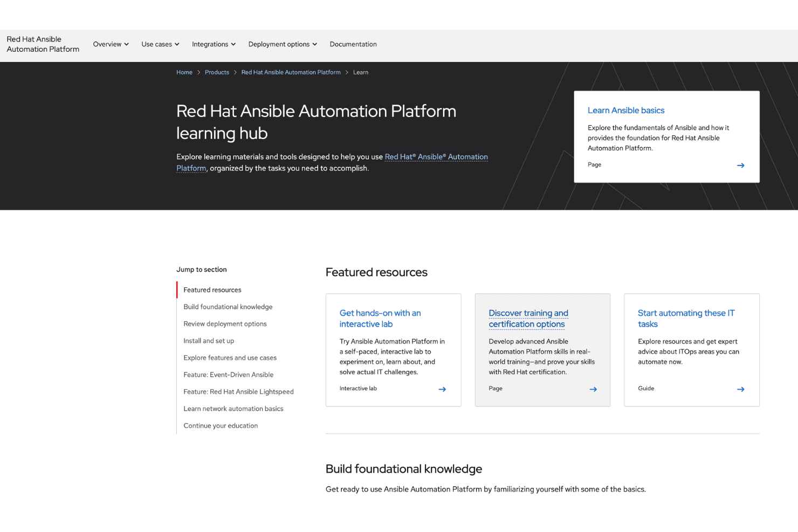Jump to Explore features and use cases

(x=230, y=358)
